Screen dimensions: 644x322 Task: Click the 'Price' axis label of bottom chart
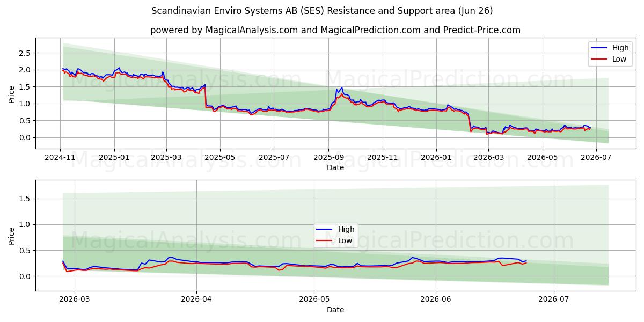point(12,236)
